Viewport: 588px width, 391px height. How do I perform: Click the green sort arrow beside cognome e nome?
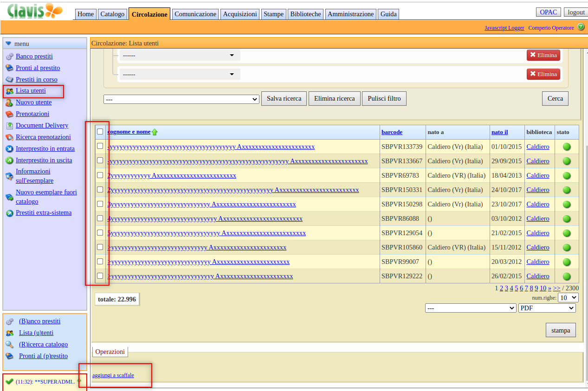[155, 132]
